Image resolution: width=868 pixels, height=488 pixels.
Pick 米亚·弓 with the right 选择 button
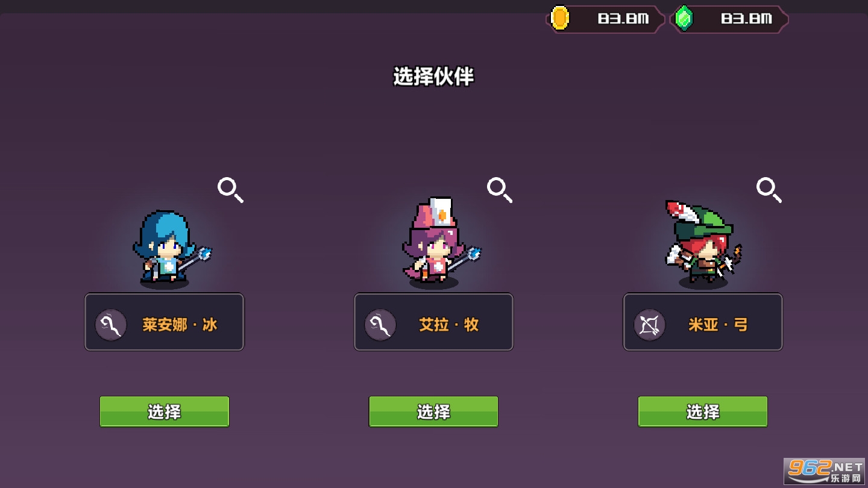pyautogui.click(x=703, y=411)
